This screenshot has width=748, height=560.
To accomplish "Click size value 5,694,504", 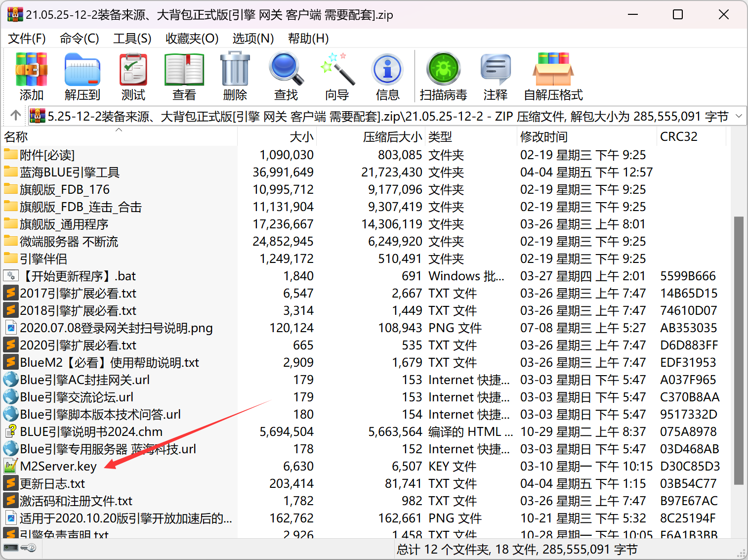I will (287, 431).
